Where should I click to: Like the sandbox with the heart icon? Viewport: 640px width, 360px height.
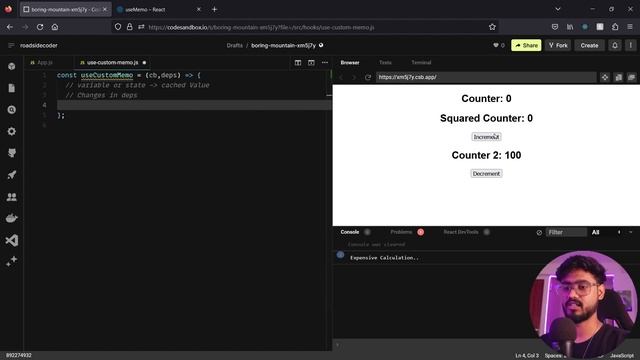496,45
